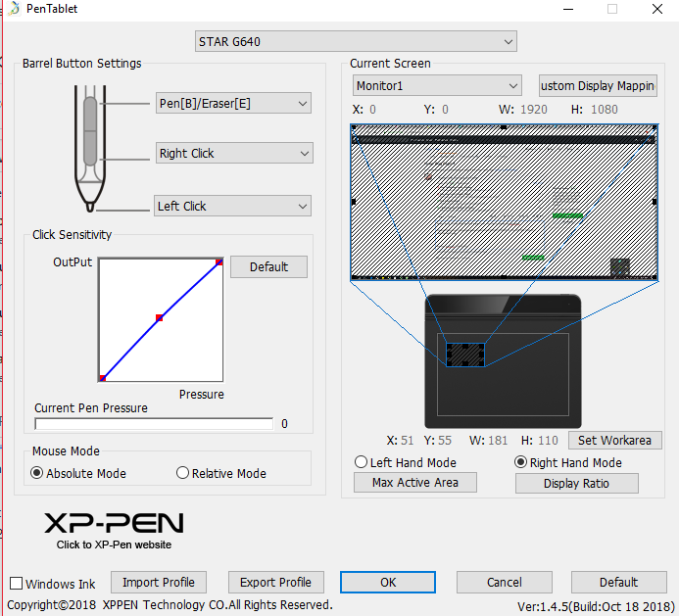This screenshot has width=679, height=616.
Task: Select Absolute Mode radio button
Action: tap(37, 473)
